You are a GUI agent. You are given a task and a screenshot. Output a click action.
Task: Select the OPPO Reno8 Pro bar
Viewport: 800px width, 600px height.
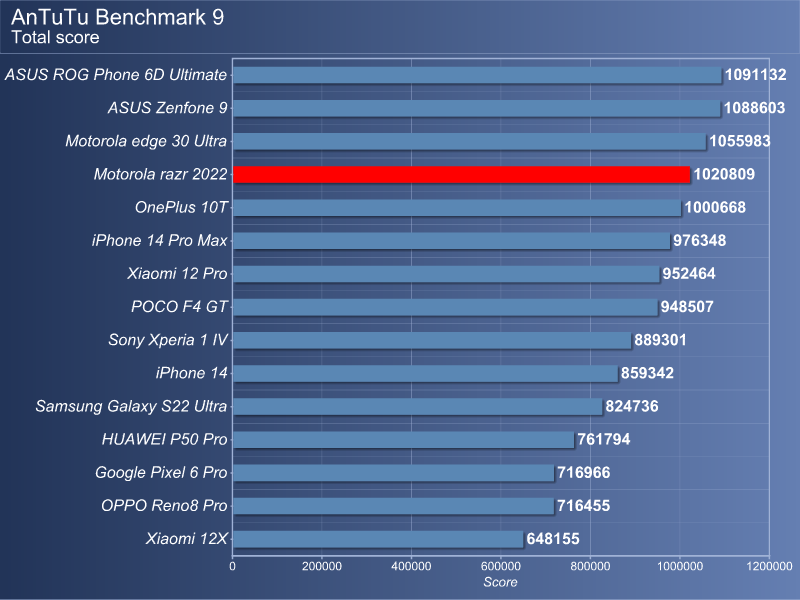tap(393, 506)
